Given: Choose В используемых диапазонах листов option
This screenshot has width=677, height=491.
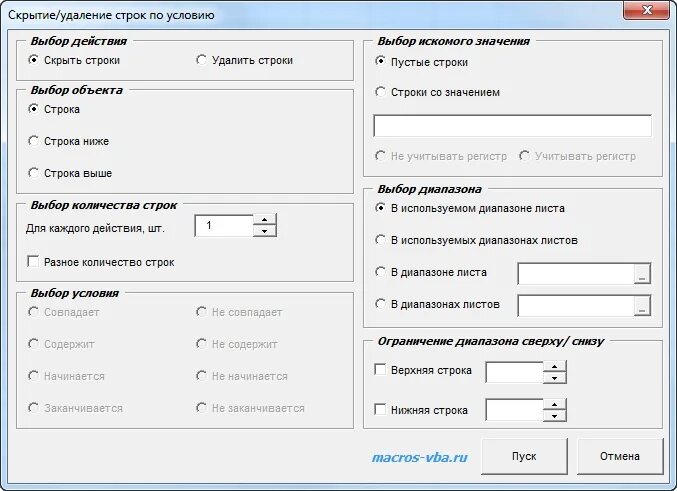Looking at the screenshot, I should pos(380,240).
